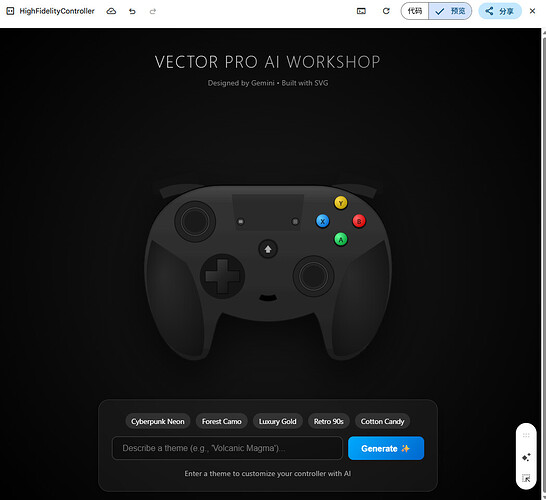Click the select element icon in floating toolbar

[x=526, y=478]
